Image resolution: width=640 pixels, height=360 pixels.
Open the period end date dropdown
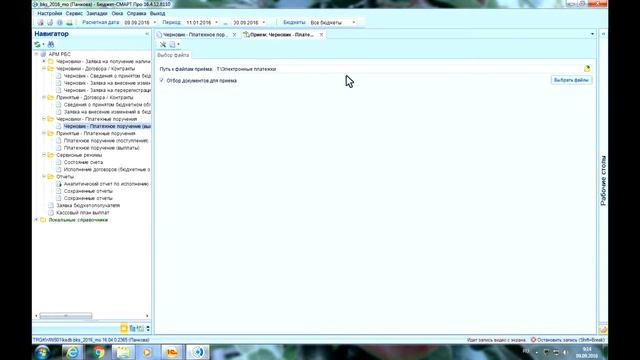click(x=264, y=22)
